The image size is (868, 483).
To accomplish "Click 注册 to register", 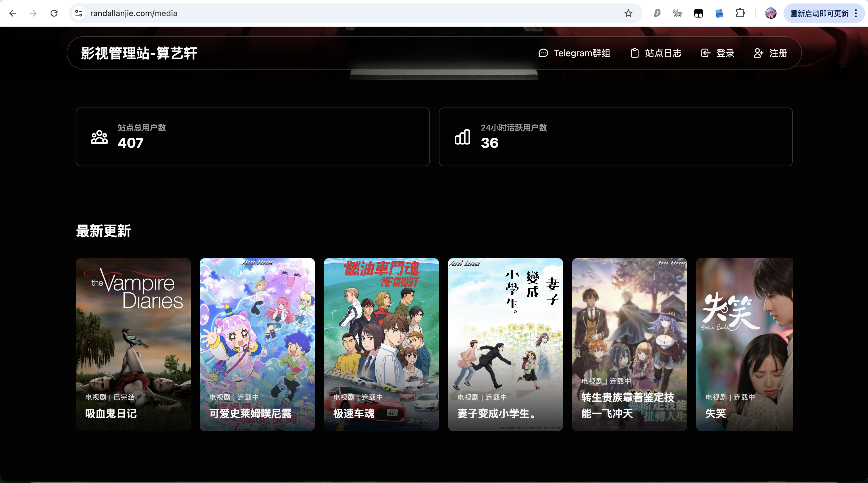I will (771, 53).
